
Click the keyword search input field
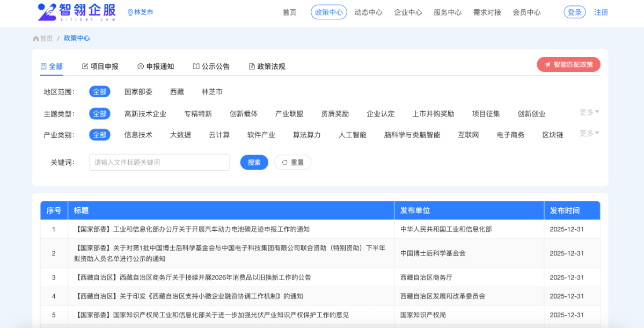click(x=159, y=162)
